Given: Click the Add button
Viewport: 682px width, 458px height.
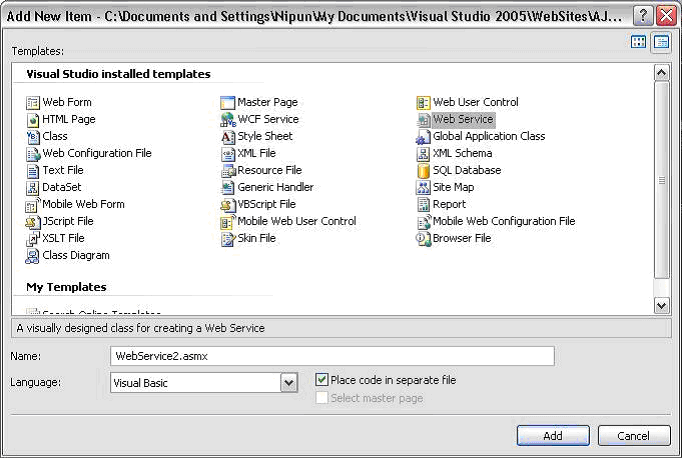Looking at the screenshot, I should pyautogui.click(x=553, y=435).
